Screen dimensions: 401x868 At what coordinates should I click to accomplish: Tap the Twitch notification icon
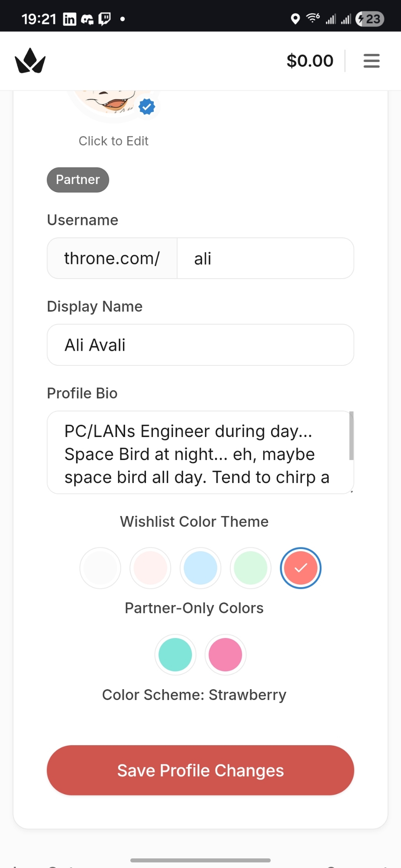(105, 19)
